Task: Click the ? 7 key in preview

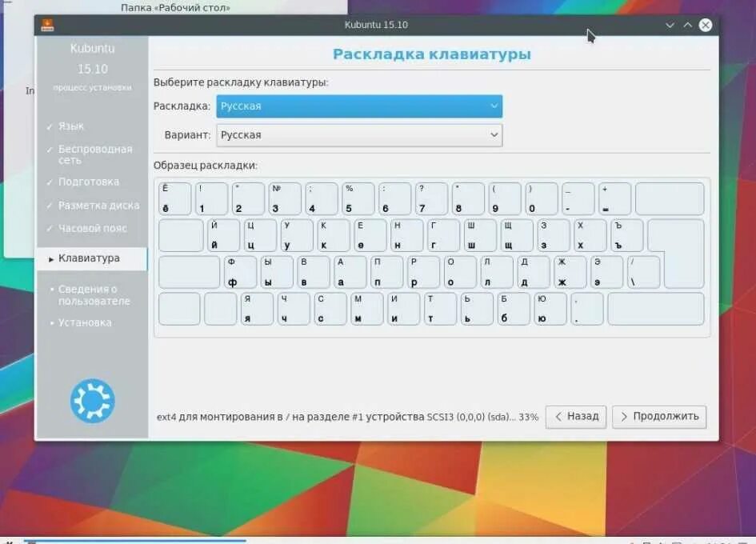Action: [x=431, y=198]
